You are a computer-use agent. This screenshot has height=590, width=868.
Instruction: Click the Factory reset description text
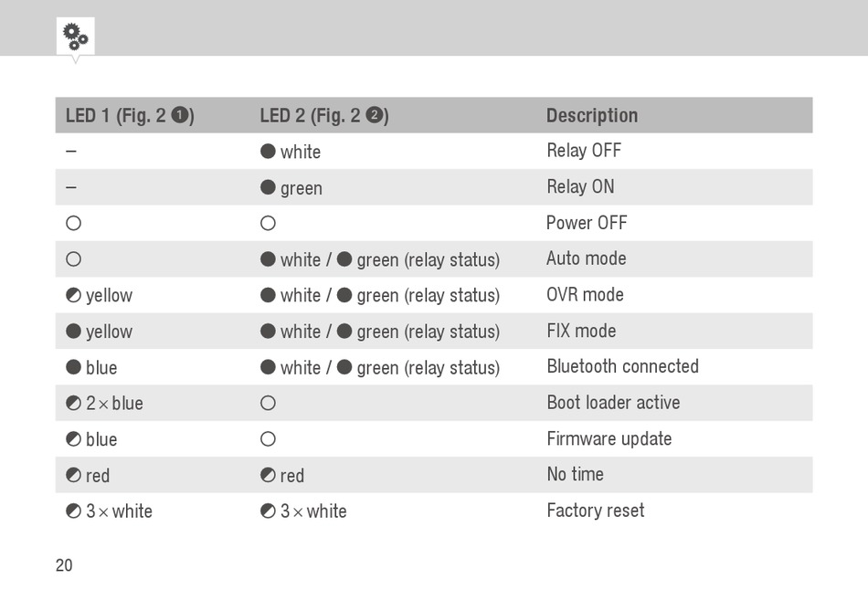pyautogui.click(x=596, y=511)
